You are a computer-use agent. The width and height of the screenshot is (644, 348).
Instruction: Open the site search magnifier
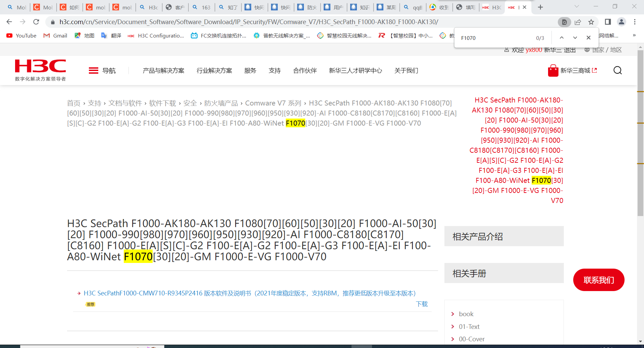coord(618,70)
